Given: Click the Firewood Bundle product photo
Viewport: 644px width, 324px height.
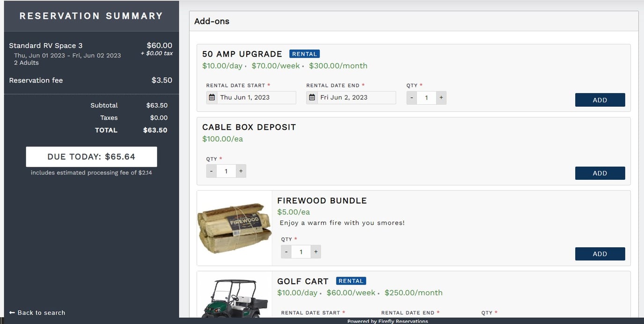Looking at the screenshot, I should click(234, 228).
